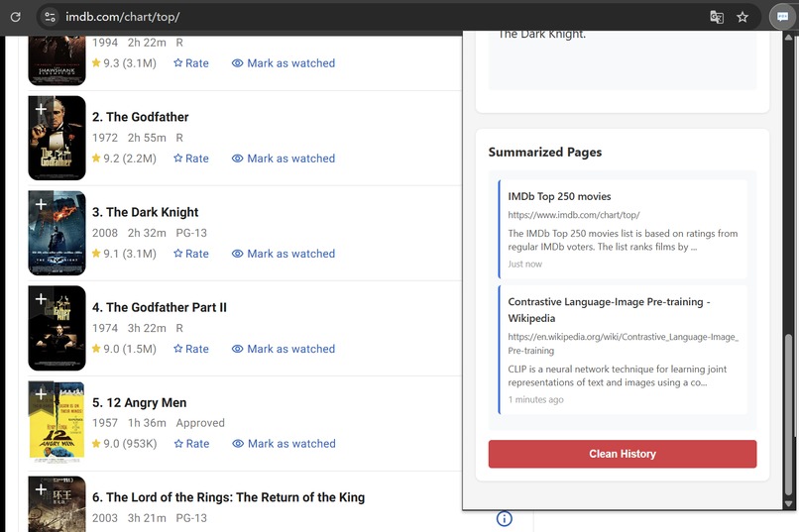Mark The Godfather as watched
The height and width of the screenshot is (532, 799).
pos(284,159)
